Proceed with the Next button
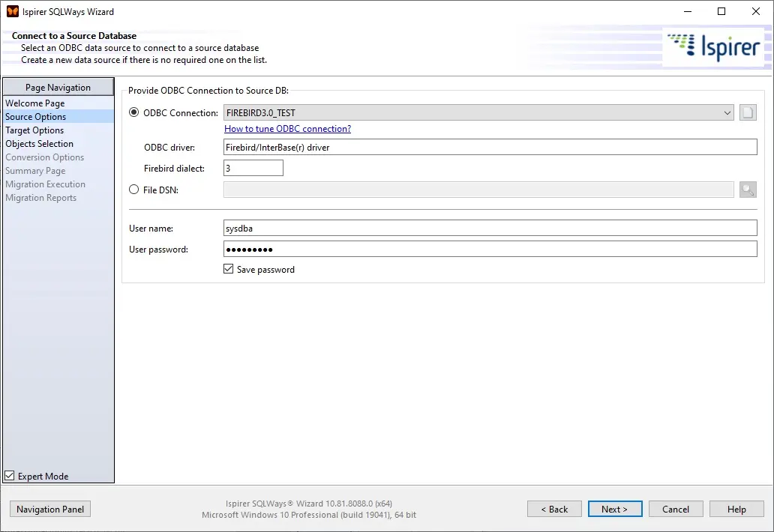The height and width of the screenshot is (532, 774). coord(615,509)
